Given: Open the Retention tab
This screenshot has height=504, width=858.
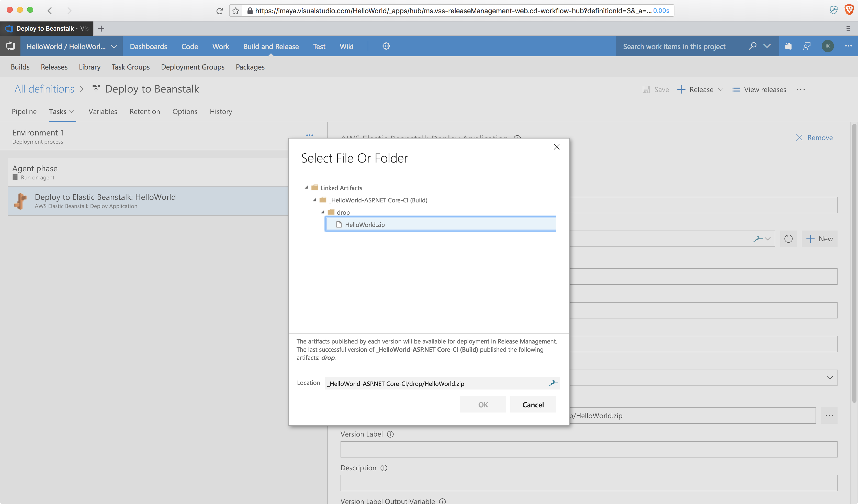Looking at the screenshot, I should point(145,111).
